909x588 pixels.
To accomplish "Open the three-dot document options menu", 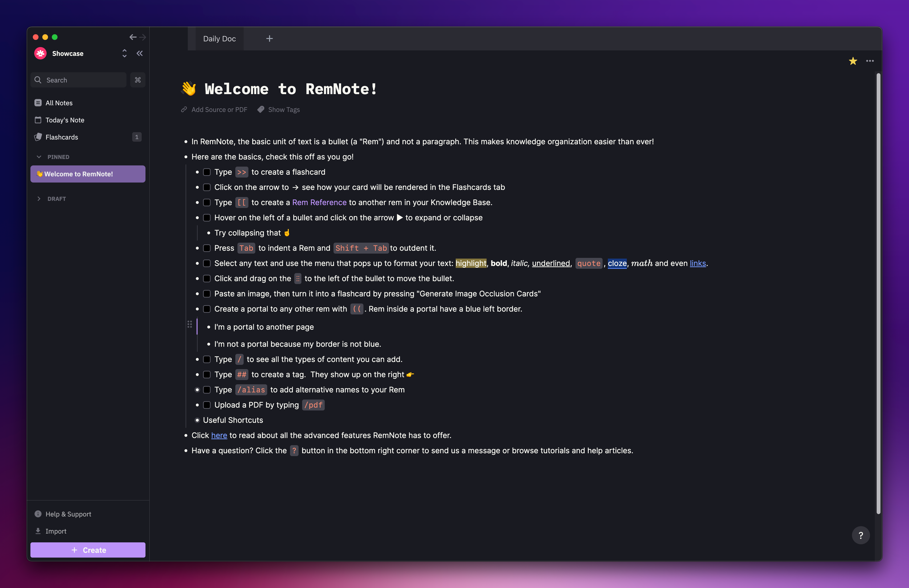I will point(870,61).
